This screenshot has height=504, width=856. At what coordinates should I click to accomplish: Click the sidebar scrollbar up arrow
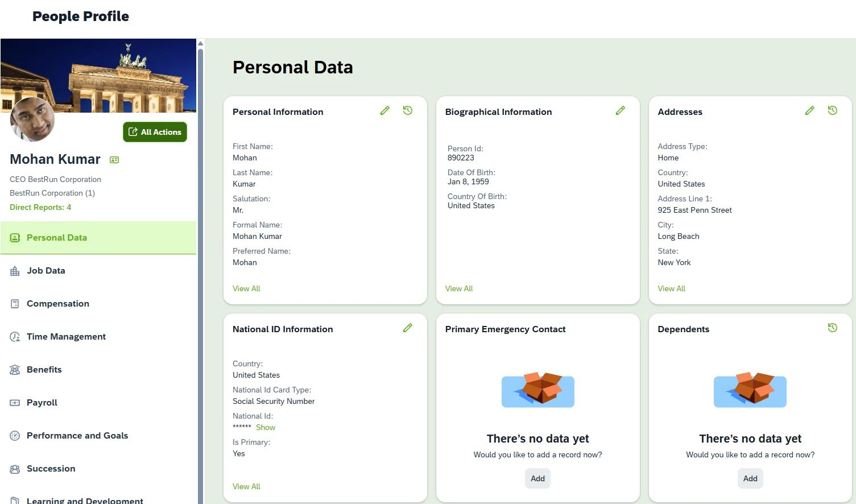coord(200,43)
